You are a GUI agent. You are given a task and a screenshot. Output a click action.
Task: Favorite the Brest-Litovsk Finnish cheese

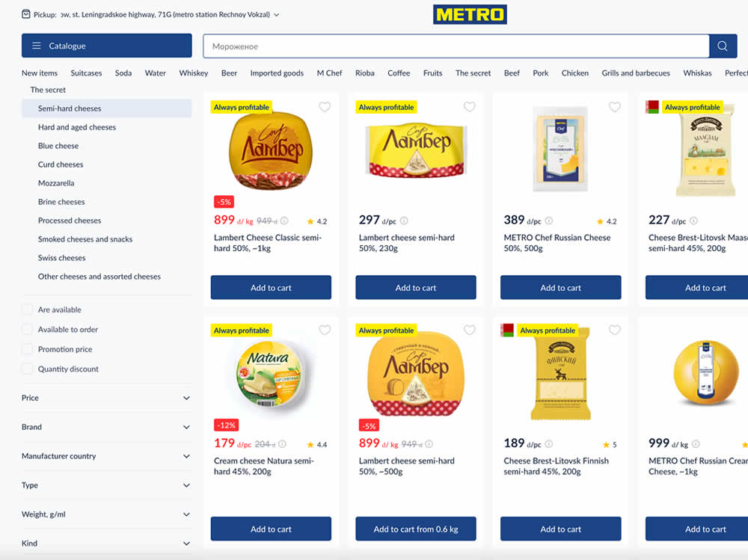pyautogui.click(x=615, y=330)
